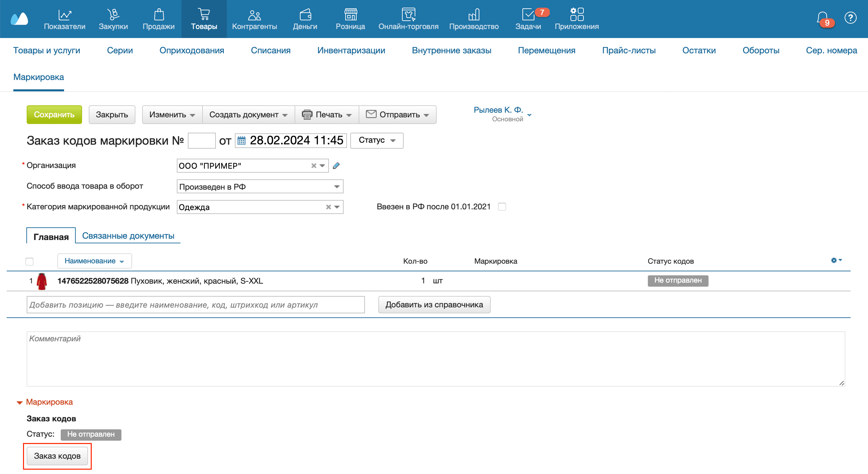Switch to Связанные документы tab
Image resolution: width=868 pixels, height=474 pixels.
click(128, 236)
